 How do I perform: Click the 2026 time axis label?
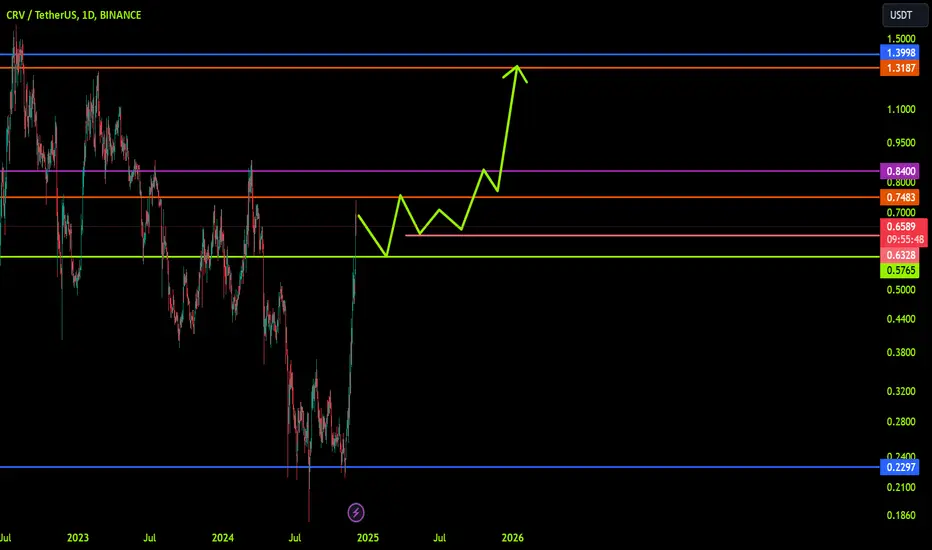(513, 538)
